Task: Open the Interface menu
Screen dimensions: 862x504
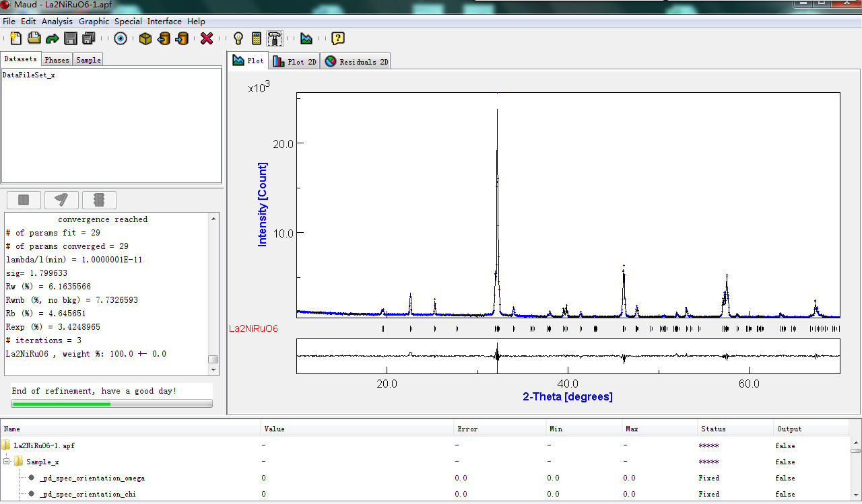Action: click(164, 21)
